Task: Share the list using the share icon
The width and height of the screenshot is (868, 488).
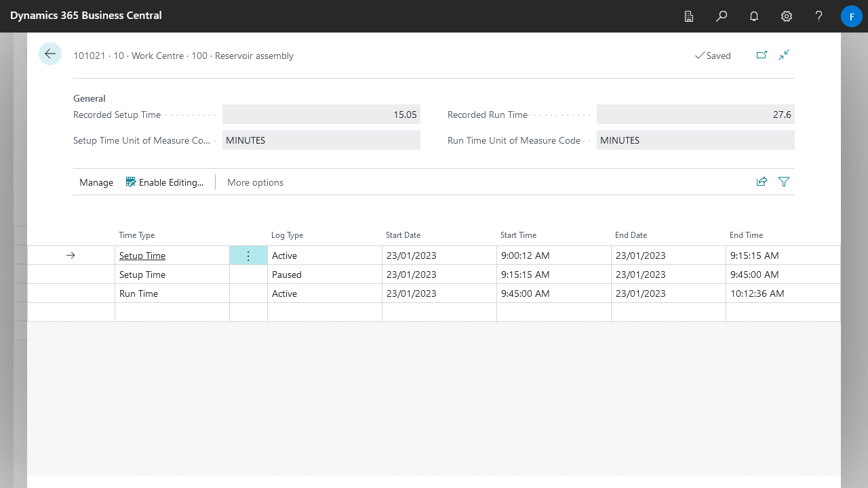Action: [x=762, y=182]
